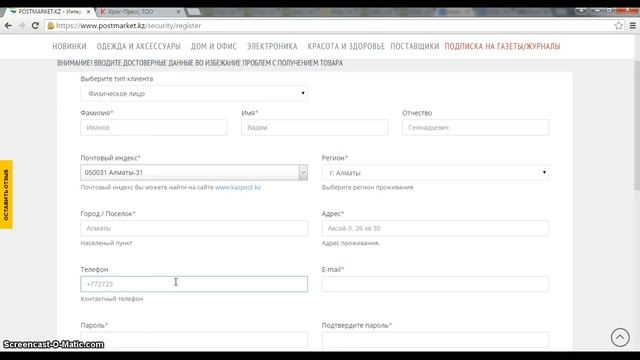
Task: Open ДОМ И ОФИС category
Action: click(x=214, y=47)
